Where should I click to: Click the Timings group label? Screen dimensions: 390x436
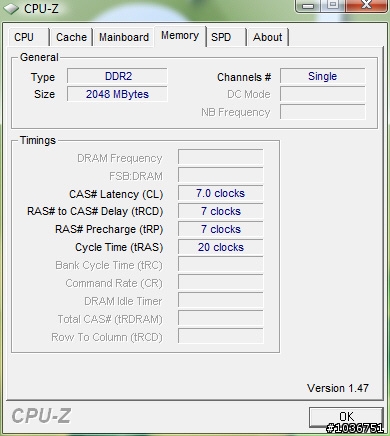click(x=38, y=140)
